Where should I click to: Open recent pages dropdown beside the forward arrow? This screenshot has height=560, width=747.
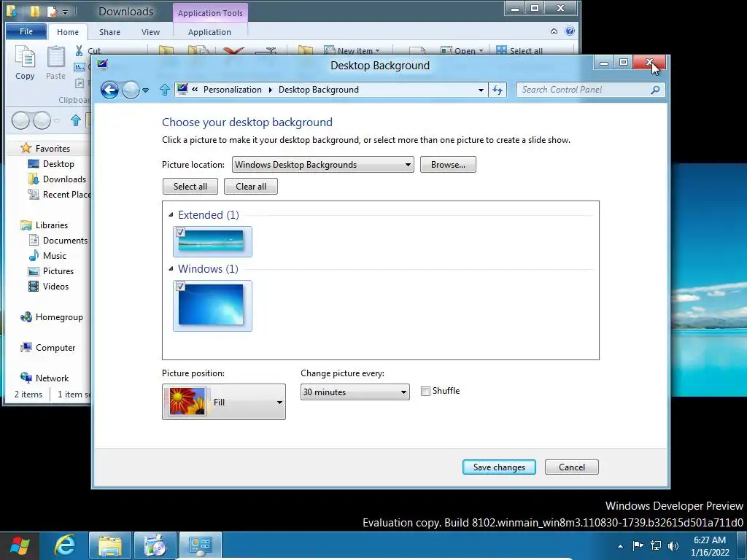coord(145,90)
